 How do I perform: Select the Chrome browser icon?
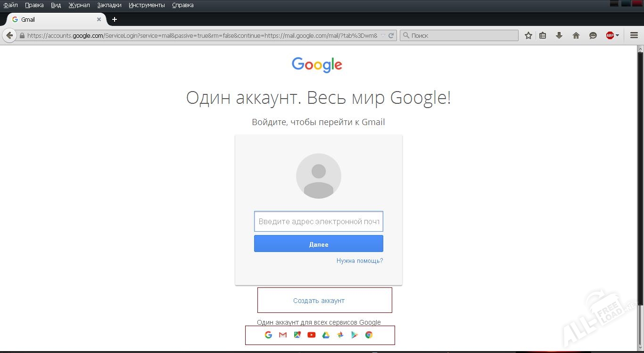pos(369,335)
